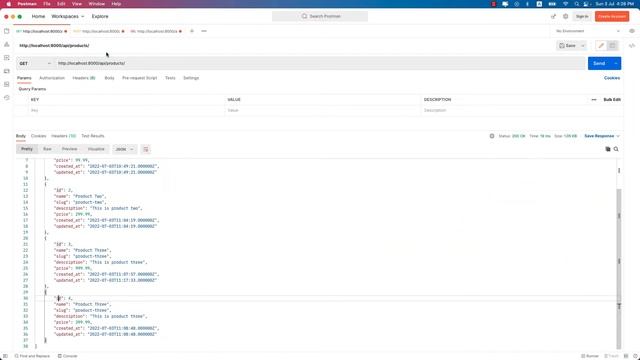Viewport: 640px width, 360px height.
Task: Copy the response body with copy icon
Action: [x=608, y=149]
